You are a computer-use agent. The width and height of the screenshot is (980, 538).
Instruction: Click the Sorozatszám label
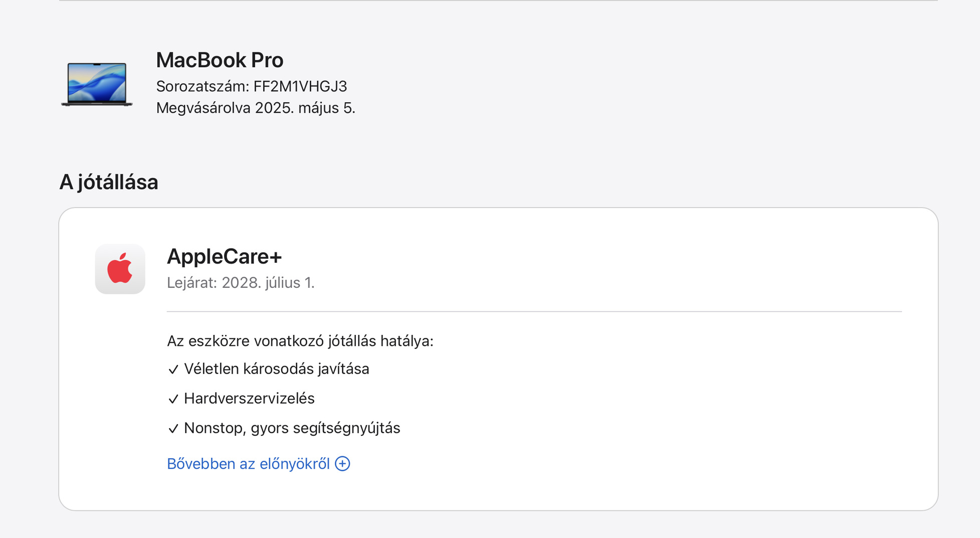click(203, 86)
